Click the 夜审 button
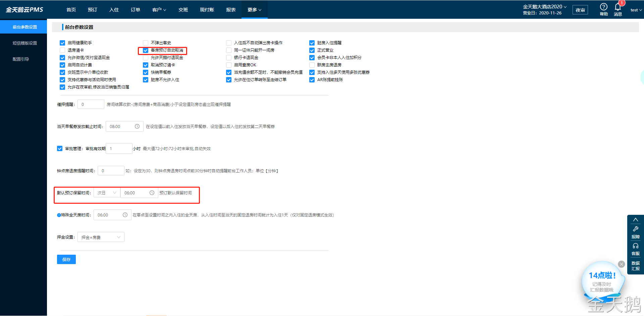This screenshot has height=316, width=644. tap(580, 10)
